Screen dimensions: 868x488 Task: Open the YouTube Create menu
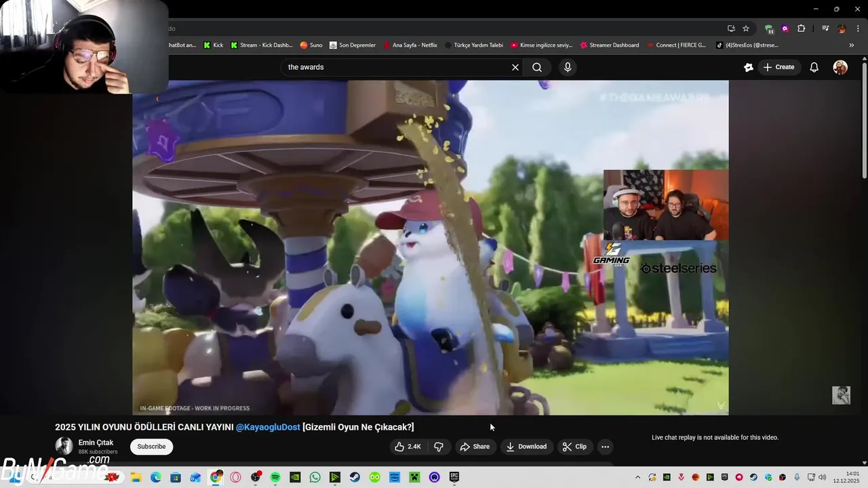pyautogui.click(x=778, y=67)
